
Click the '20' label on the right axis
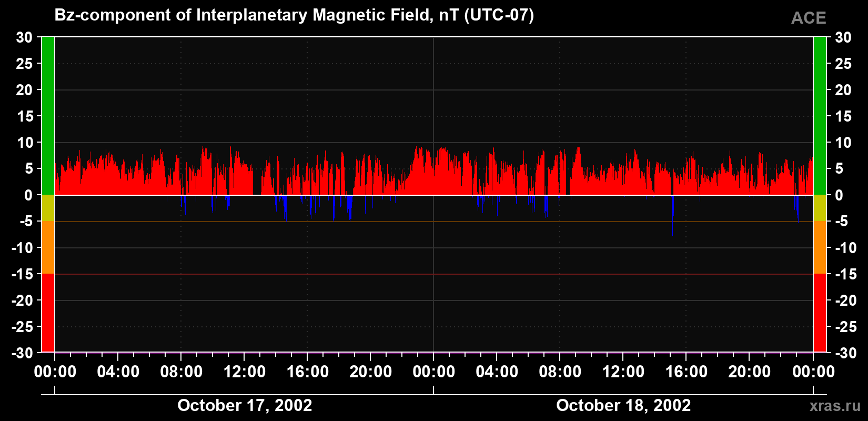coord(843,90)
